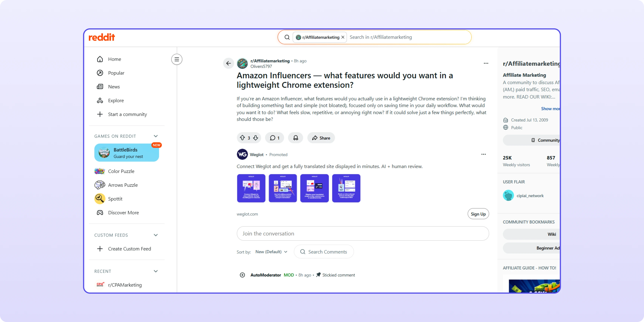Downvote the Amazon Influencers post
The height and width of the screenshot is (322, 644).
click(255, 138)
